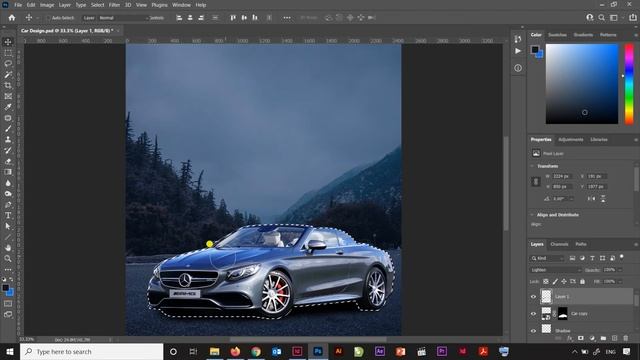This screenshot has width=640, height=360.
Task: Hide the Car copy layer
Action: [x=533, y=313]
